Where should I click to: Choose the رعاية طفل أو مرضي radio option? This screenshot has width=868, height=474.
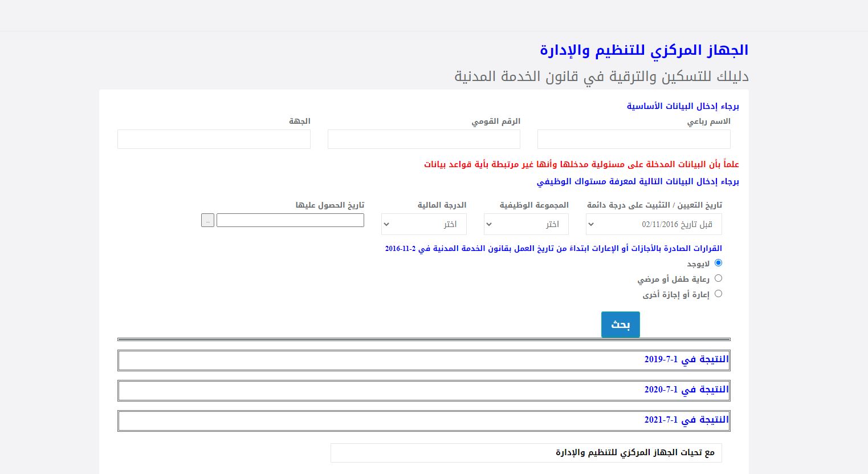tap(718, 278)
